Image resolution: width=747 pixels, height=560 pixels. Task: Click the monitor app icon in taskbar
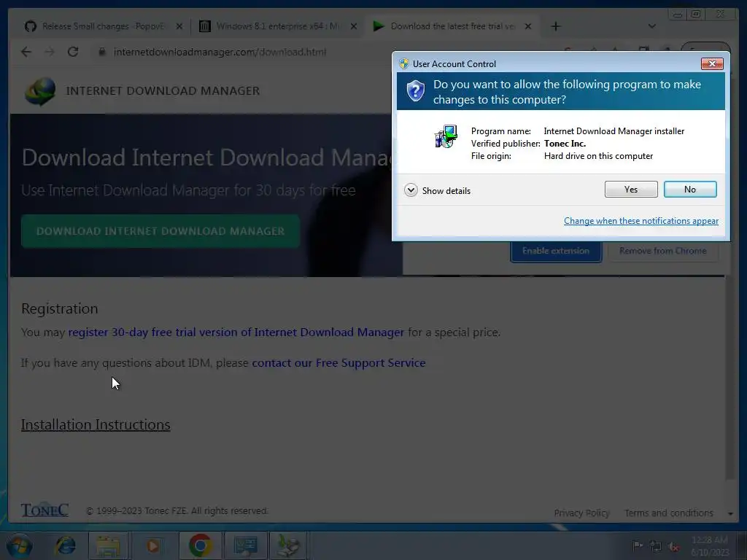[x=246, y=545]
